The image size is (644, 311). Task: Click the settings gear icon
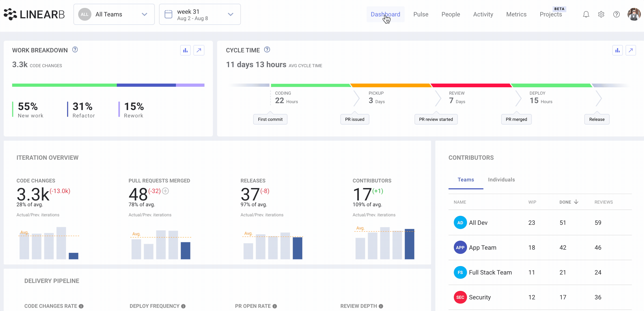point(601,14)
